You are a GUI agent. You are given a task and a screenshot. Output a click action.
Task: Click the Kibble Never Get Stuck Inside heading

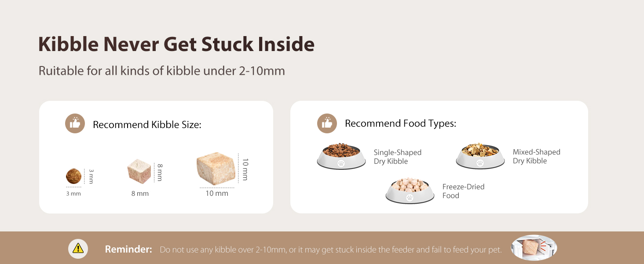(176, 44)
